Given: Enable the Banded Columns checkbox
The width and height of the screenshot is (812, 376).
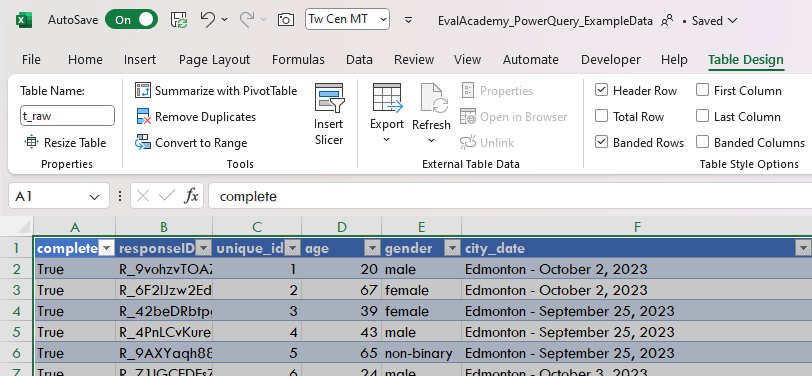Looking at the screenshot, I should click(x=702, y=142).
